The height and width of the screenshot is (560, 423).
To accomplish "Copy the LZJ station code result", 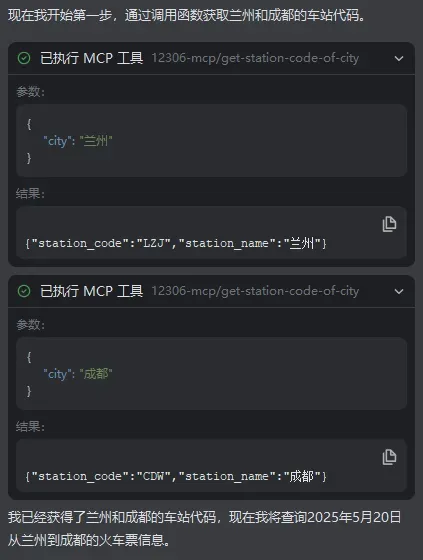I will point(389,224).
